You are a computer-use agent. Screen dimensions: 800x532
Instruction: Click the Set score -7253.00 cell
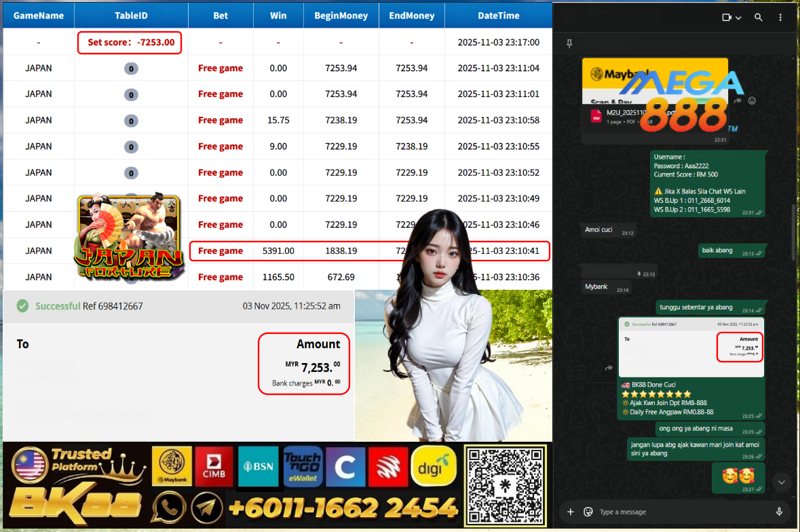point(130,43)
